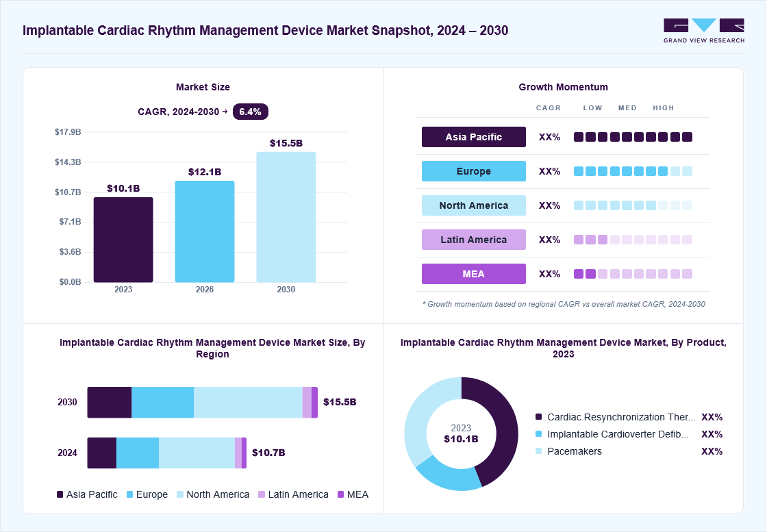Select Europe segment in 2030 stacked bar
Image resolution: width=767 pixels, height=532 pixels.
coord(163,403)
